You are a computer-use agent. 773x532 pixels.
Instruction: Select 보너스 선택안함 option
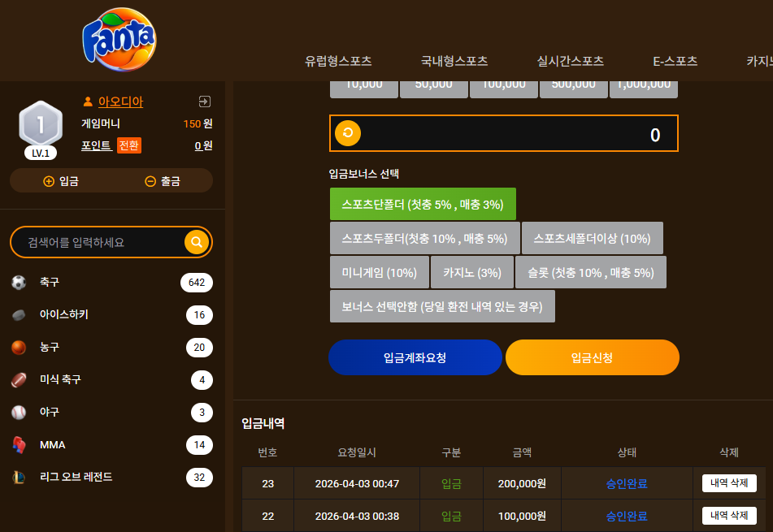[442, 306]
